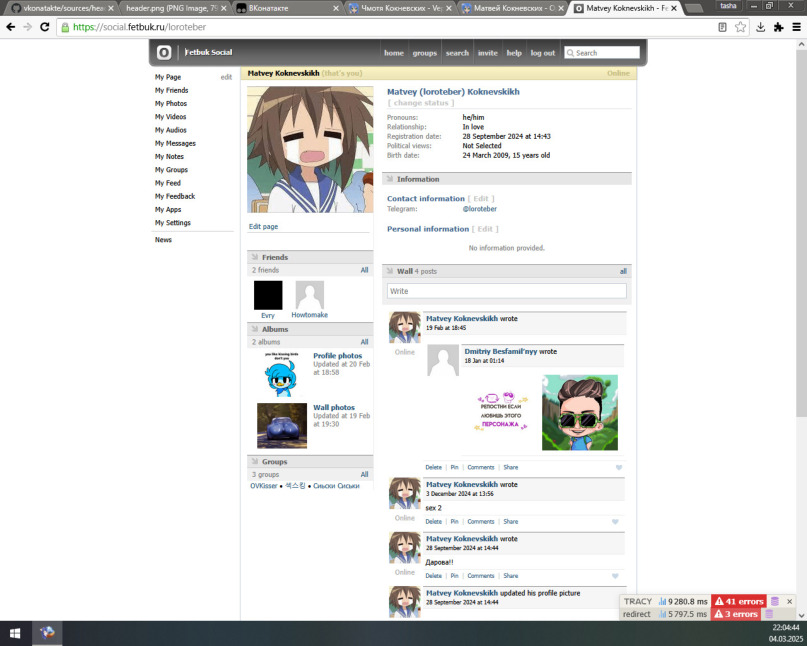Open the OVKisser group link
Screen dimensions: 807x646
pos(264,486)
